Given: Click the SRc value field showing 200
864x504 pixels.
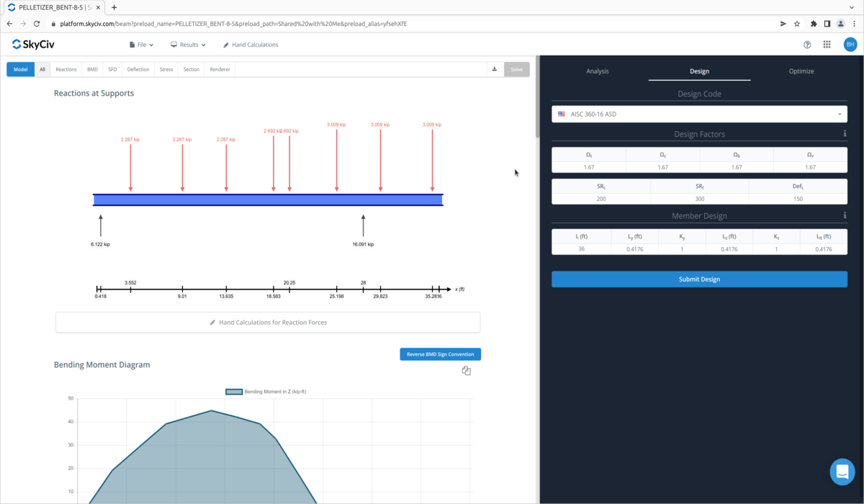Looking at the screenshot, I should pyautogui.click(x=600, y=199).
